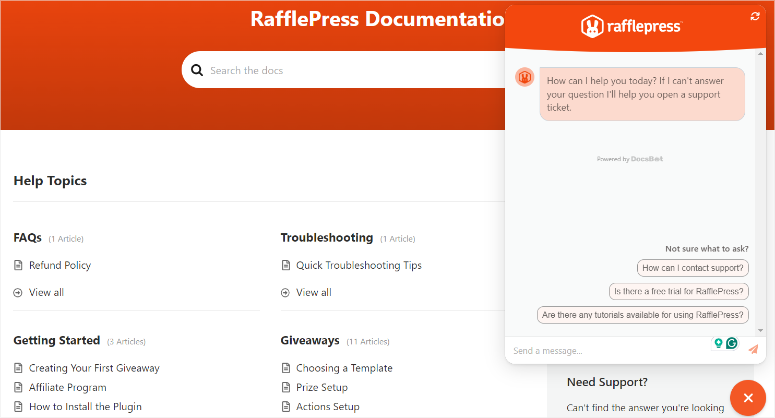
Task: Open the Prize Setup article
Action: (322, 387)
